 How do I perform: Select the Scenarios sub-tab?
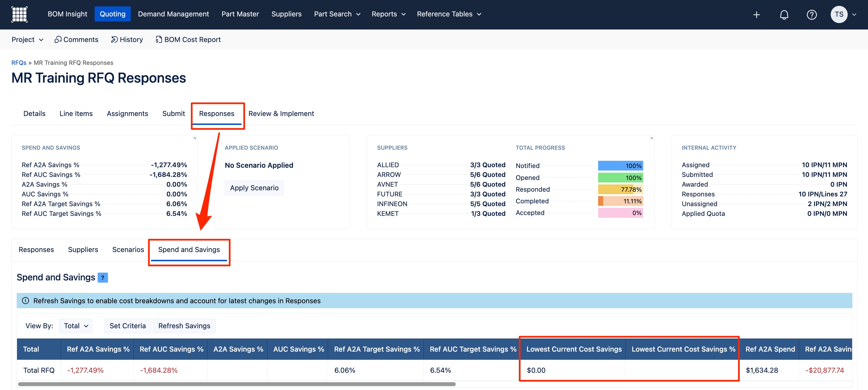(128, 250)
